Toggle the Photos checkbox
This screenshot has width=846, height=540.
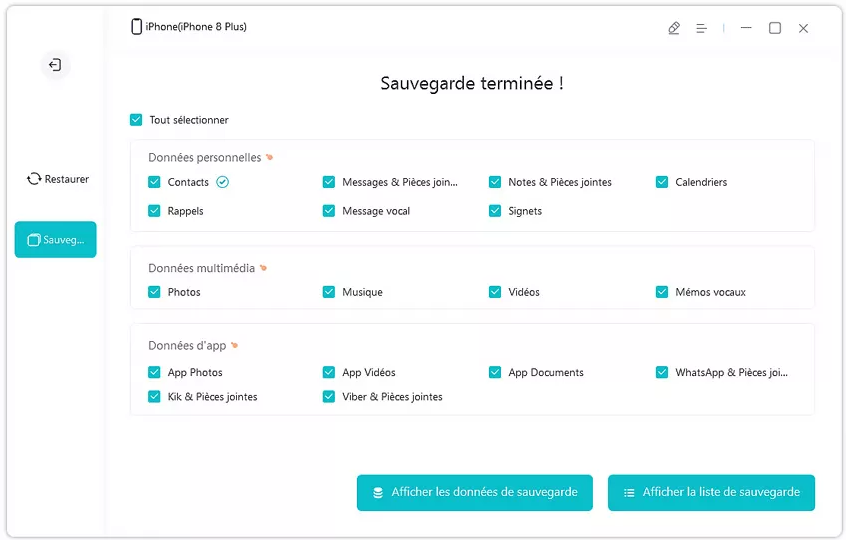154,292
